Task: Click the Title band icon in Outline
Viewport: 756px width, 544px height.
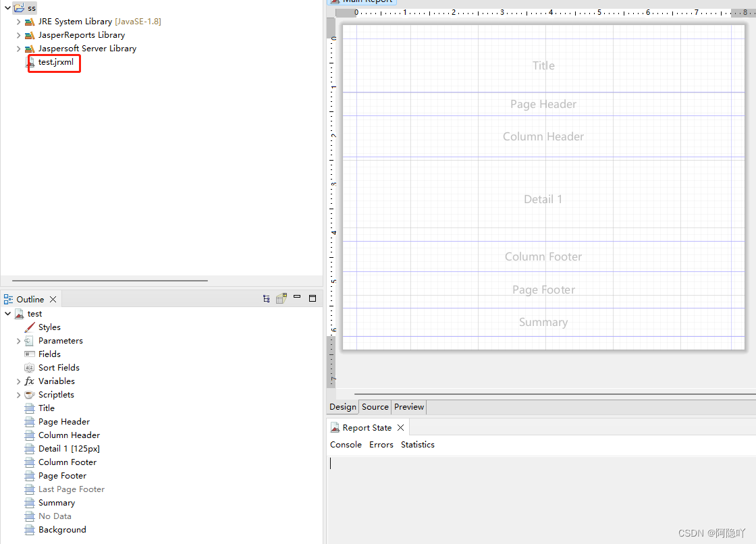Action: (x=30, y=408)
